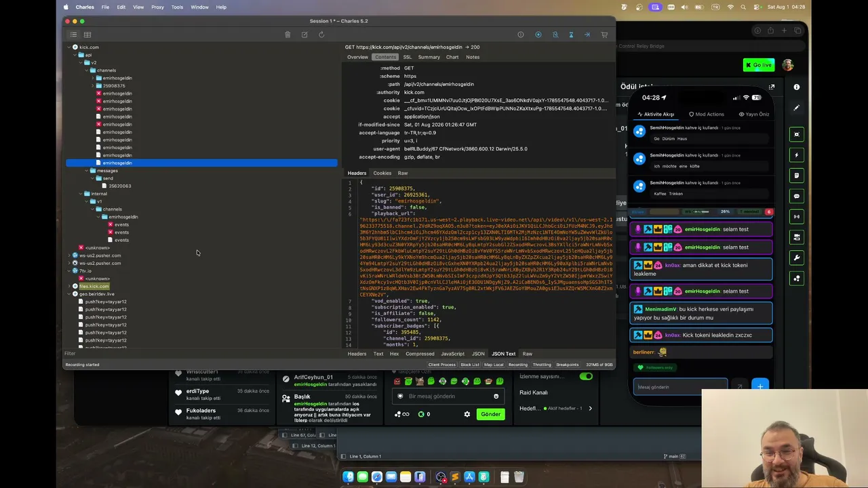Toggle Recording in Charles status bar
The width and height of the screenshot is (868, 488).
pyautogui.click(x=518, y=365)
